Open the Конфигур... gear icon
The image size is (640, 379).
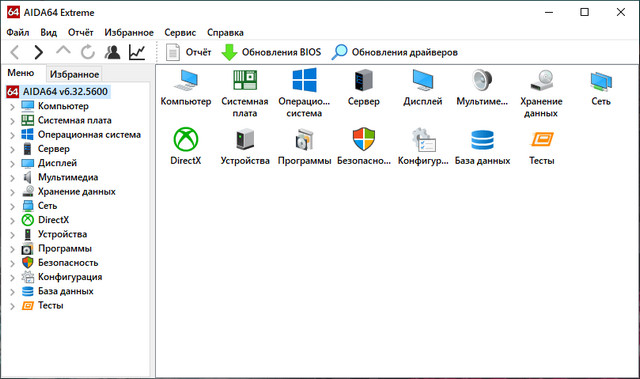point(423,140)
